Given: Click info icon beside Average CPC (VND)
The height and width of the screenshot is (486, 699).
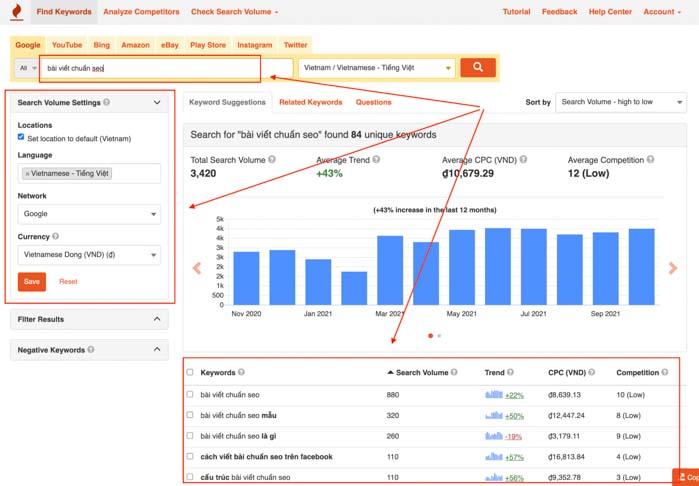Looking at the screenshot, I should click(523, 160).
